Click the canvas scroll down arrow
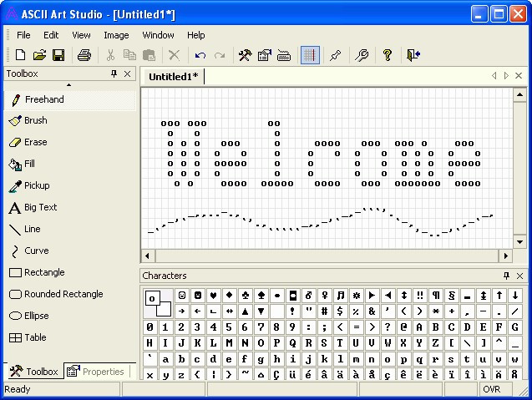This screenshot has width=532, height=400. (519, 242)
